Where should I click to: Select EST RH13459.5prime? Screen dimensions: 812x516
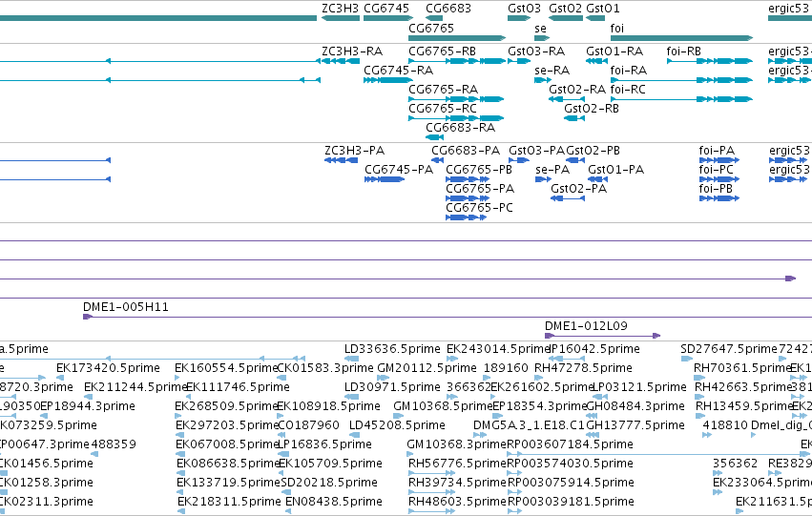point(744,406)
